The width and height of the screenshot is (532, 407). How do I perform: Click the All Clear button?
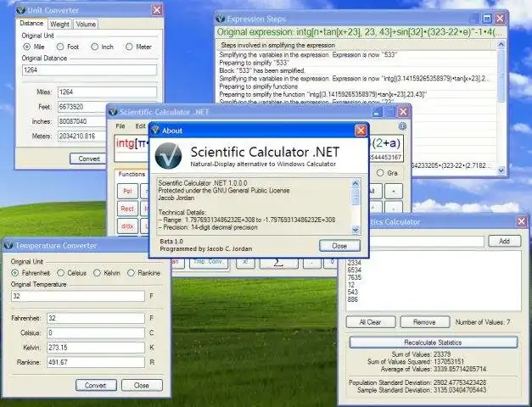371,322
